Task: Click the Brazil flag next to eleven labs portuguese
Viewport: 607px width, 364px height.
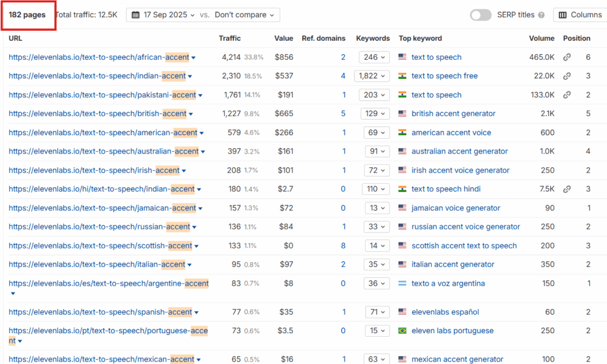Action: pos(402,331)
